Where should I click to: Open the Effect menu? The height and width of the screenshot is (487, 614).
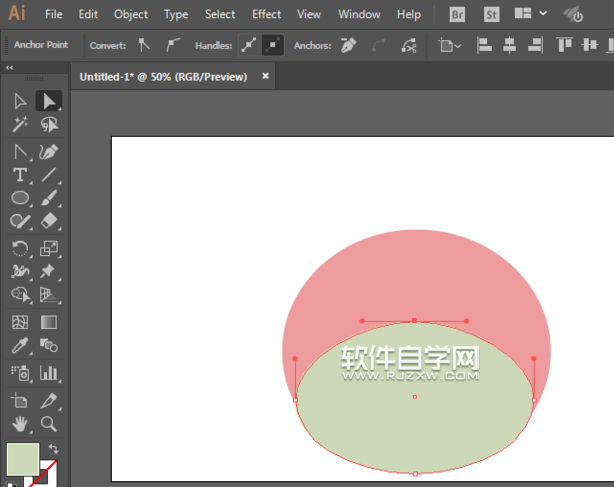[266, 15]
